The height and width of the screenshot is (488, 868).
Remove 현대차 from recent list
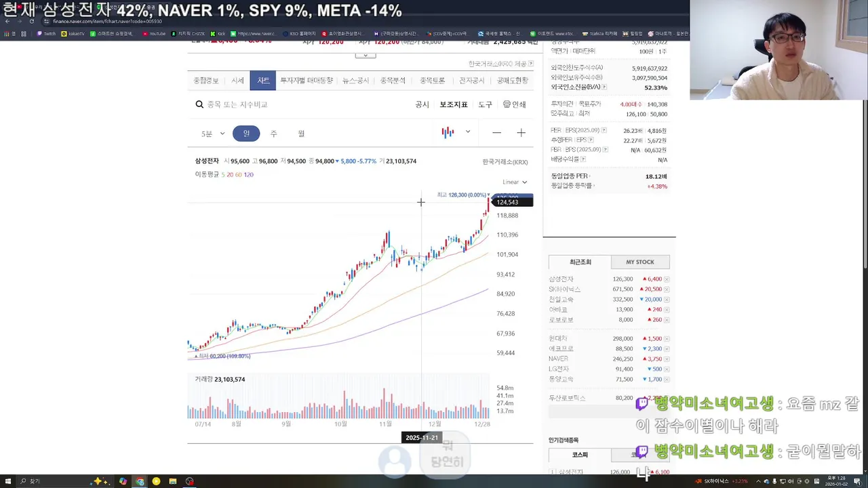click(667, 339)
